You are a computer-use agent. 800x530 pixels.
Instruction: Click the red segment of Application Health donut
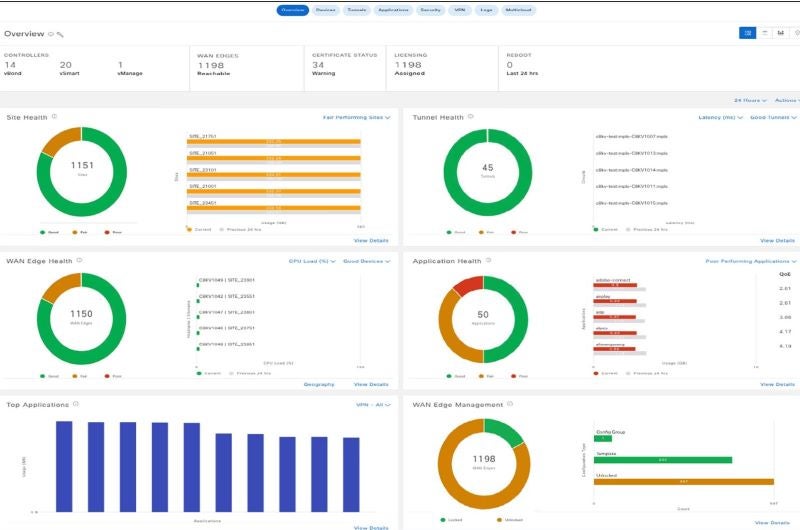470,285
